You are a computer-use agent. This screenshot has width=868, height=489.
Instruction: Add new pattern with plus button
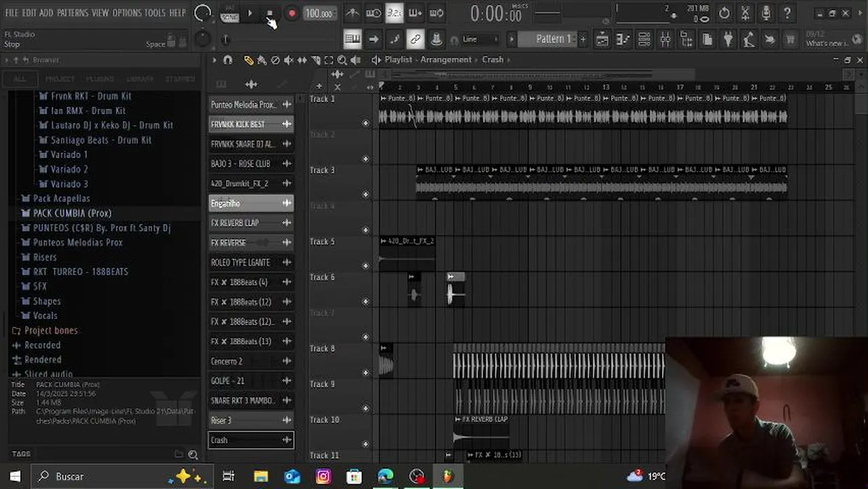[582, 39]
